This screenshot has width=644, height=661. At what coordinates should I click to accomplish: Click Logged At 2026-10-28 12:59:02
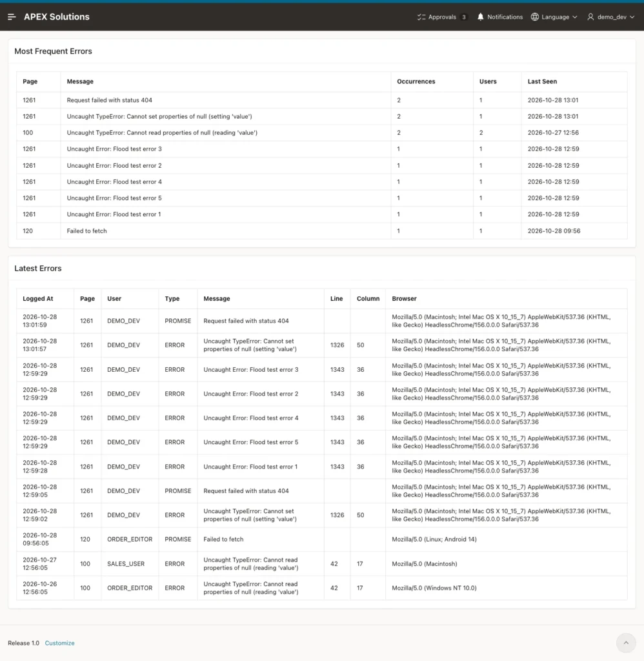(x=39, y=515)
